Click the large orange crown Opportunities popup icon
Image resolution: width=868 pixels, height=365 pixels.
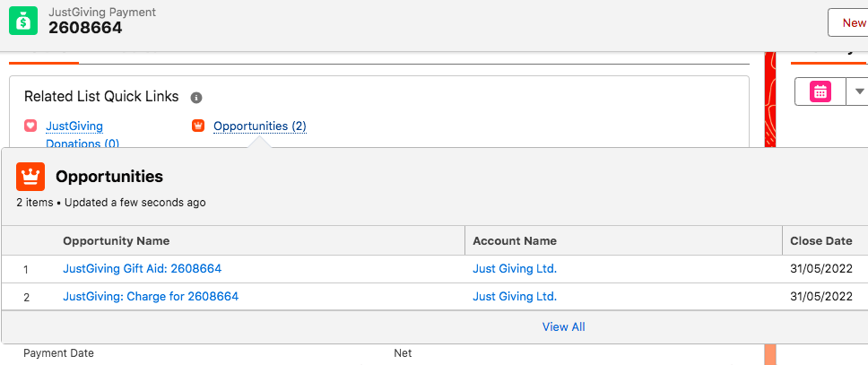point(30,177)
